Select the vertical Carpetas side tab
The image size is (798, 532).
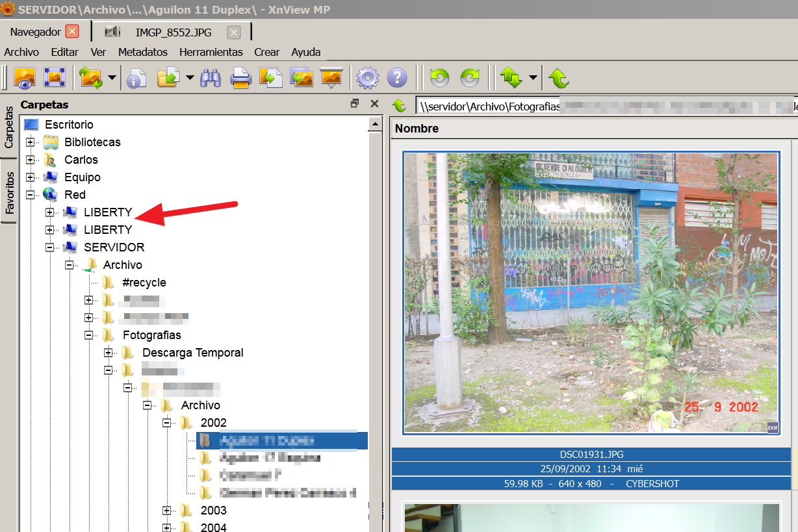point(9,128)
